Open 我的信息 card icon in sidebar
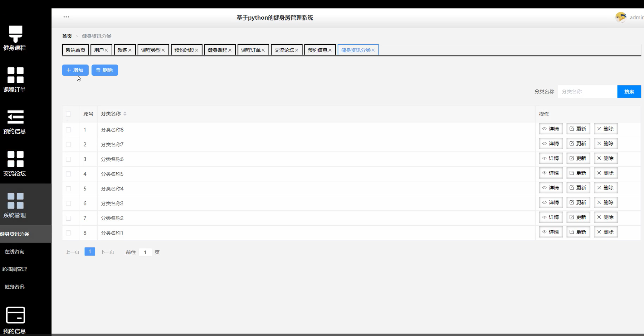Image resolution: width=644 pixels, height=336 pixels. [15, 315]
